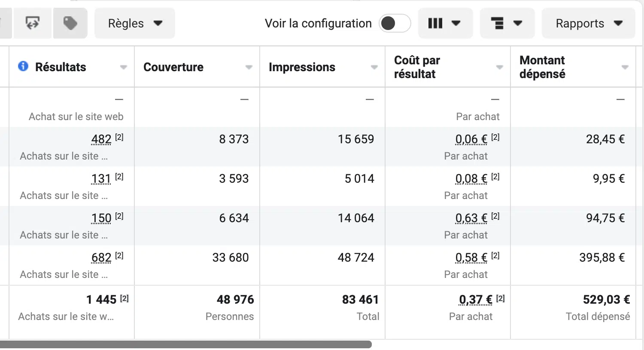Open the Règles dropdown
Screen dimensions: 644x350
click(134, 23)
